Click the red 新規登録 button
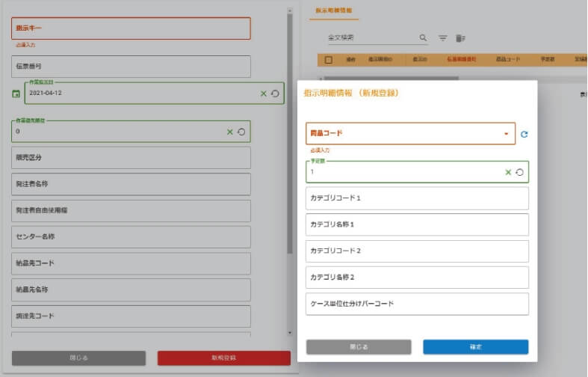Viewport: 588px width, 377px height. [224, 358]
